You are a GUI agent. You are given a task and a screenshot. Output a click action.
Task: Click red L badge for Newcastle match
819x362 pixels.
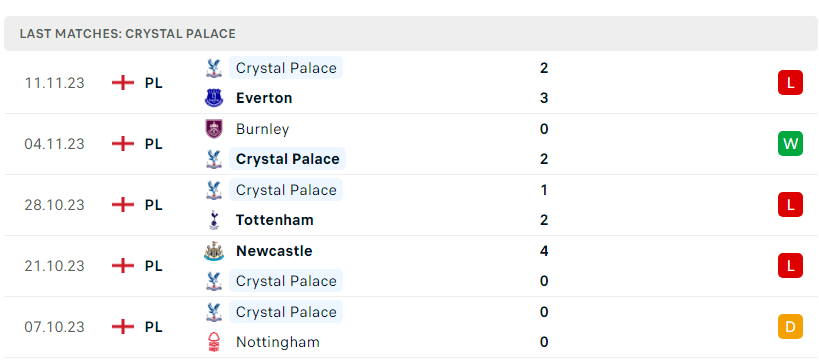790,266
